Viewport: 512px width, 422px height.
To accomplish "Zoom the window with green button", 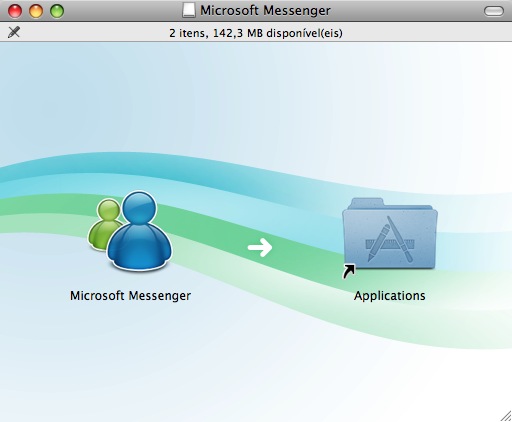I will click(57, 11).
